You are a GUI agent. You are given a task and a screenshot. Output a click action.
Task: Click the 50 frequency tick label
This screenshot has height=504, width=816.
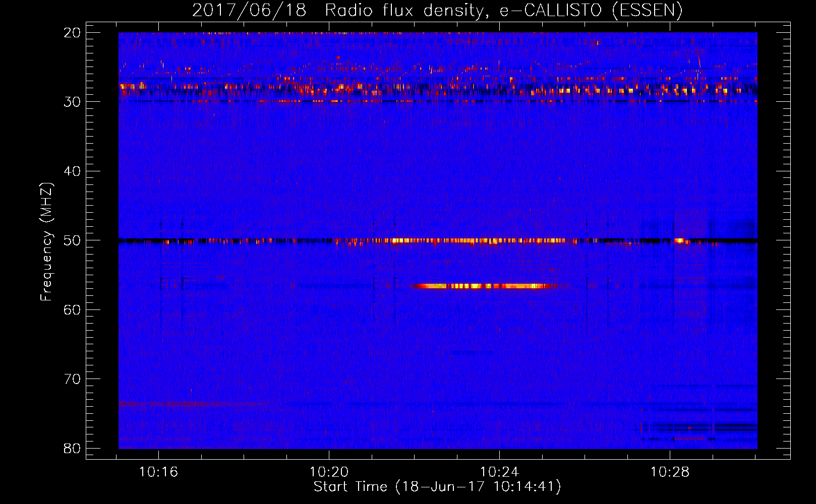[x=72, y=240]
